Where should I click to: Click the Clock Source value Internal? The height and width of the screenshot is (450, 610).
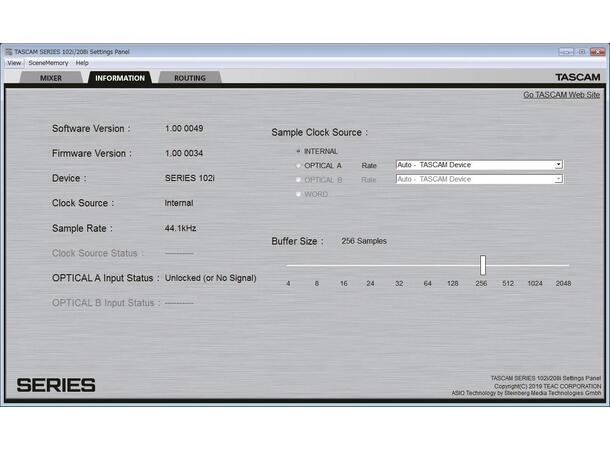179,203
